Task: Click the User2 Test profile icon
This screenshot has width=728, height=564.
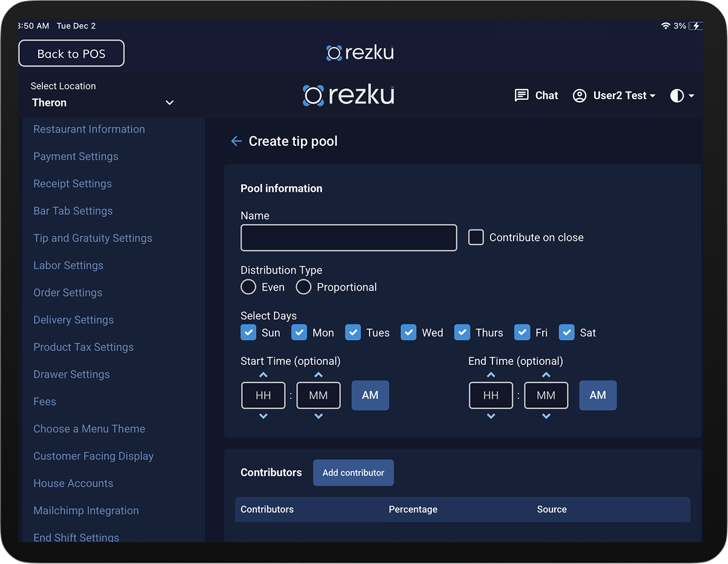Action: 580,96
